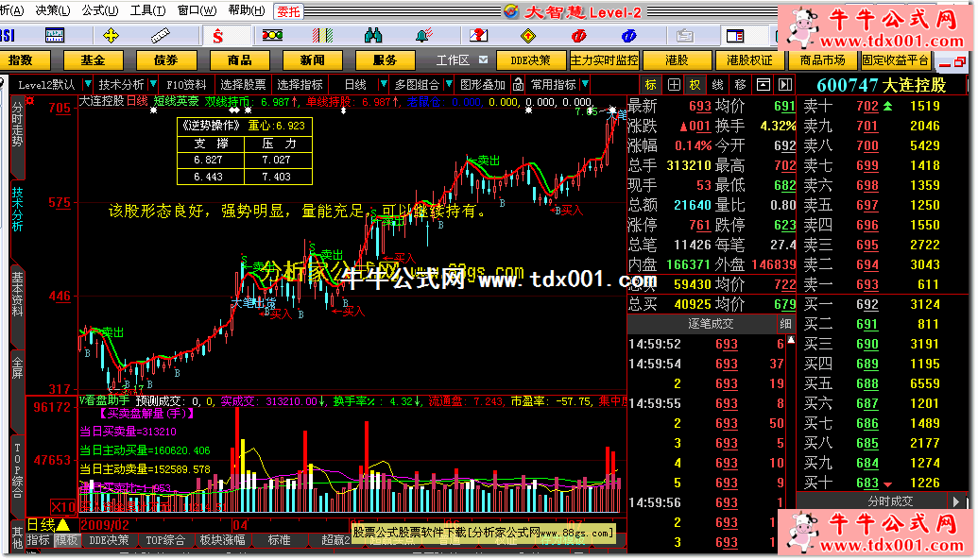Click the 选择指标 toolbar button
Screen dimensions: 978x560
coord(300,84)
